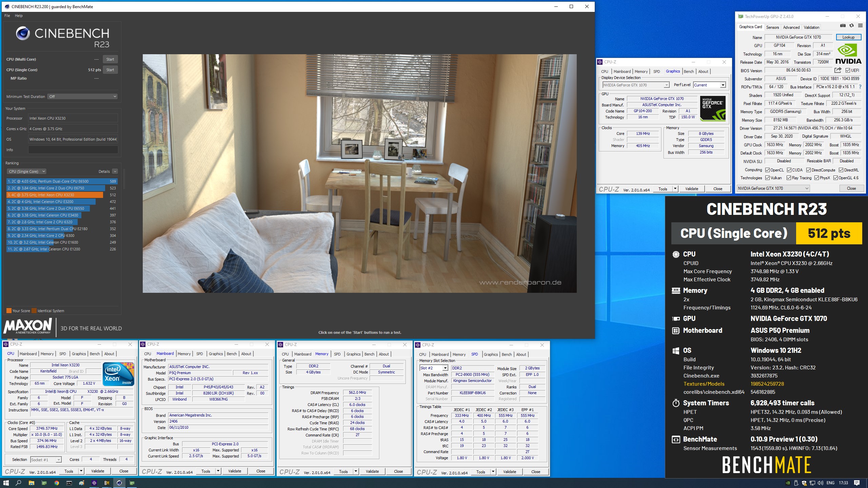Toggle the UEFI checkbox in GPU-Z

tap(848, 70)
